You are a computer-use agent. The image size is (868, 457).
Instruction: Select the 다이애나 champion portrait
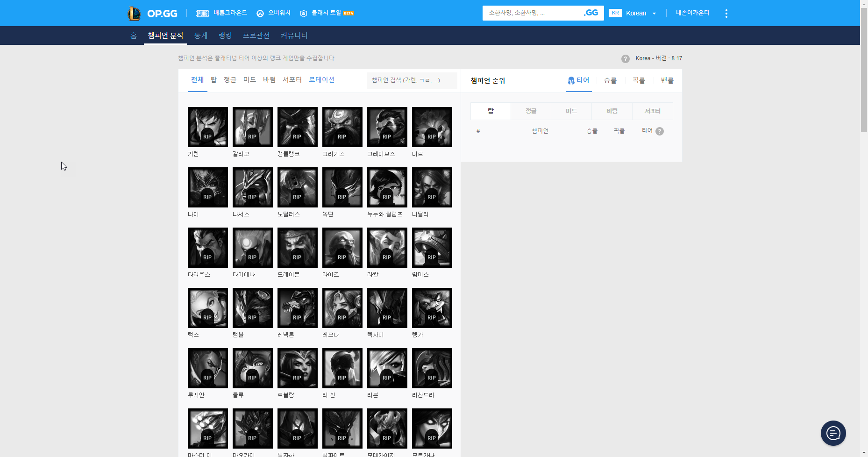(253, 248)
